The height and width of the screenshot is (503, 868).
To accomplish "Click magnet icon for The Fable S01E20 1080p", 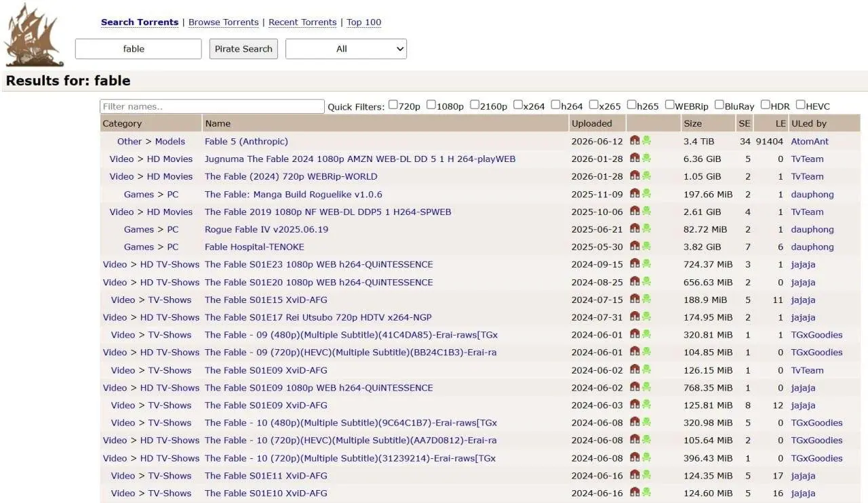I will [x=635, y=281].
